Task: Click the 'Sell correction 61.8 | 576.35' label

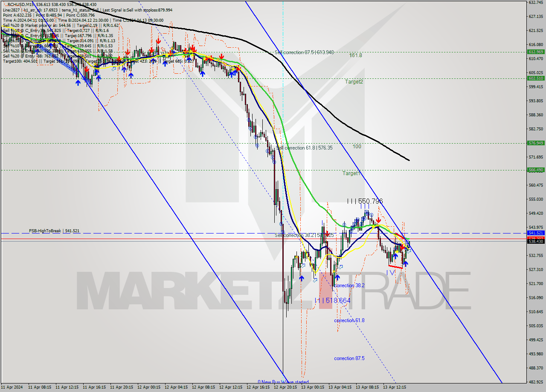Action: click(x=304, y=148)
